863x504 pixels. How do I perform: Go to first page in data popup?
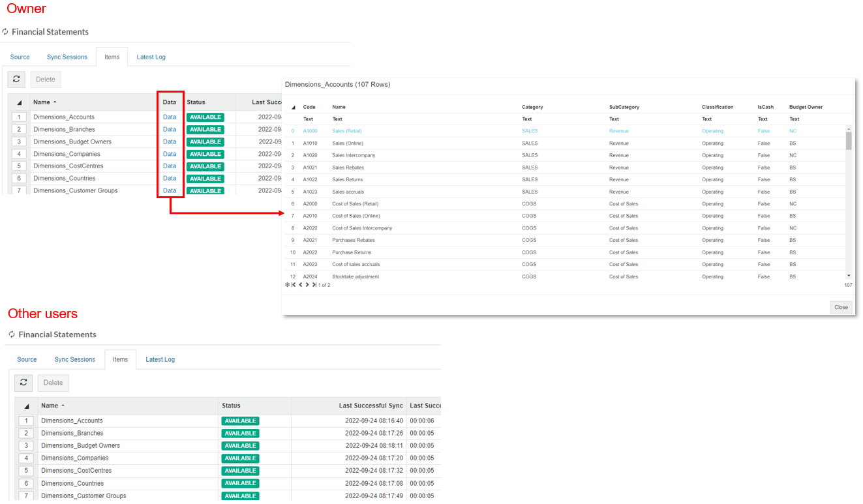pos(294,285)
